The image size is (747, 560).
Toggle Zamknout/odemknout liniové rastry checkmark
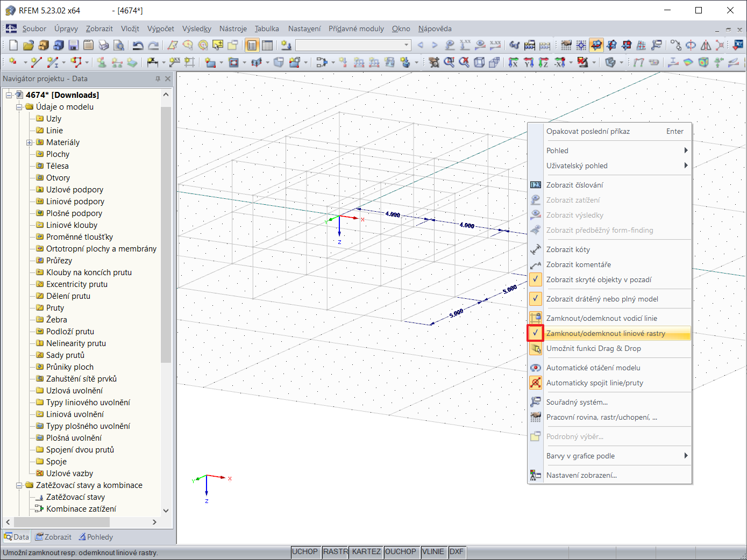click(535, 333)
